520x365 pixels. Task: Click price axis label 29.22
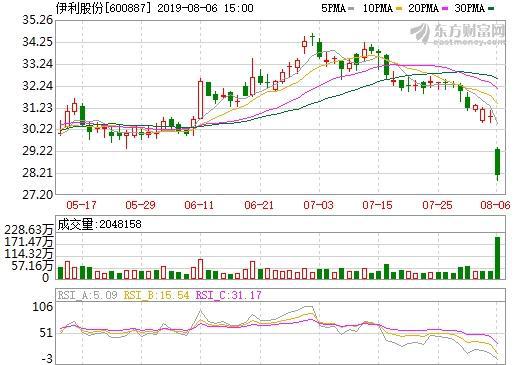(x=38, y=151)
